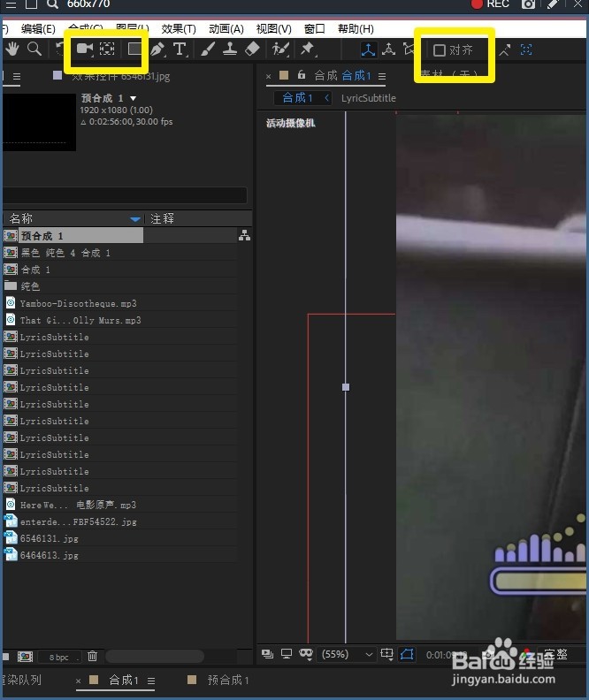589x700 pixels.
Task: Open the 动画(A) menu
Action: (x=226, y=29)
